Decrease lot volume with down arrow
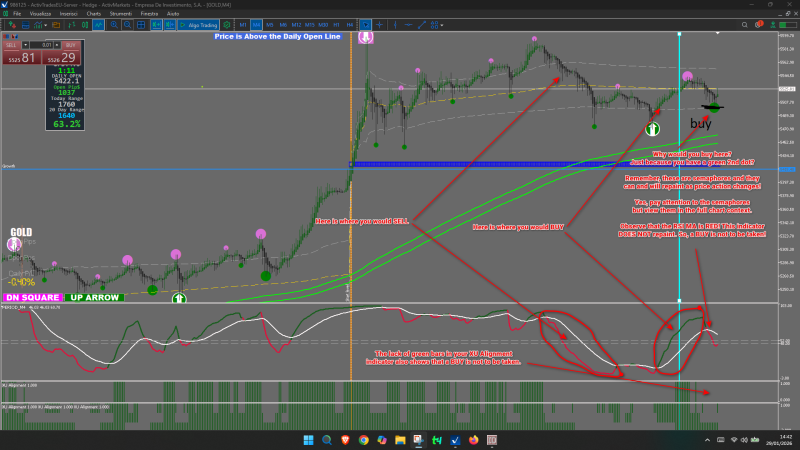The height and width of the screenshot is (450, 800). tap(26, 45)
